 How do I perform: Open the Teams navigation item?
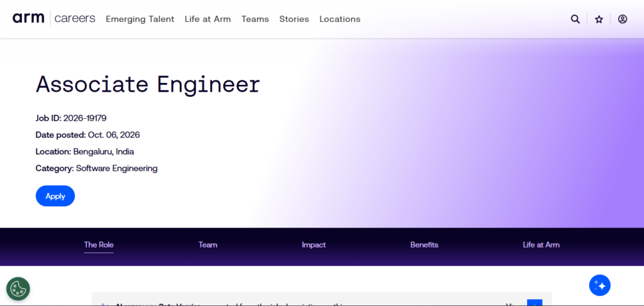255,19
